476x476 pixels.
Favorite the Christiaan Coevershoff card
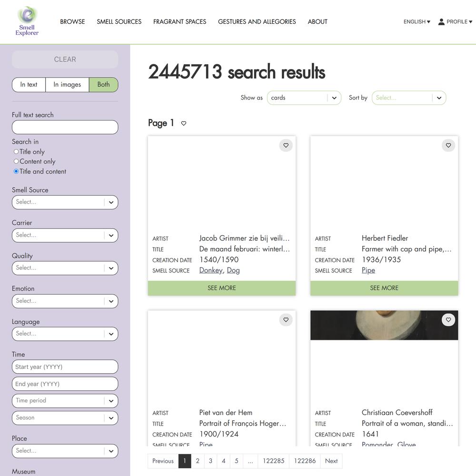tap(448, 320)
